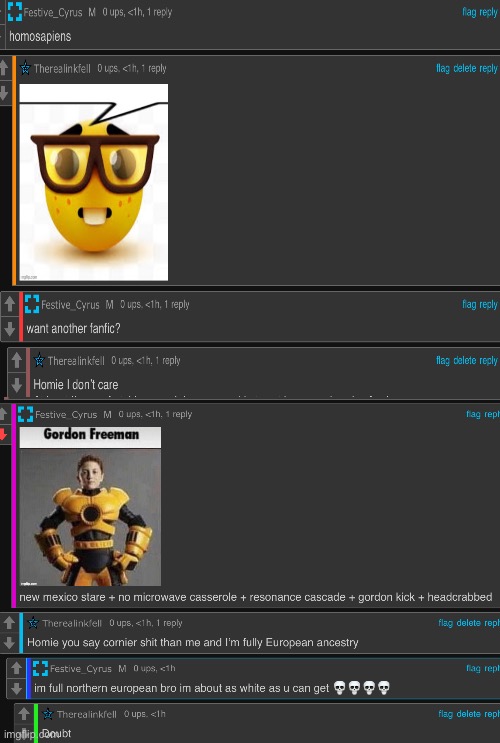Downvote the "want another fanfic?" comment
The width and height of the screenshot is (500, 743).
pyautogui.click(x=10, y=328)
